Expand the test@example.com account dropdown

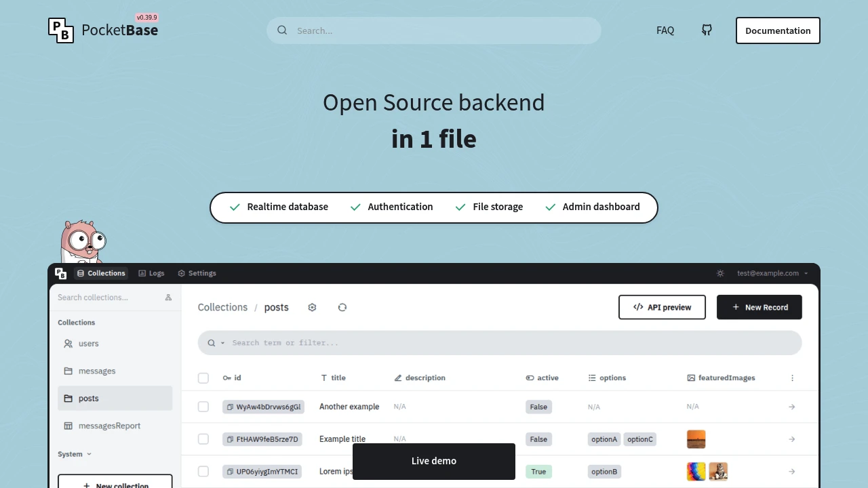click(x=773, y=273)
